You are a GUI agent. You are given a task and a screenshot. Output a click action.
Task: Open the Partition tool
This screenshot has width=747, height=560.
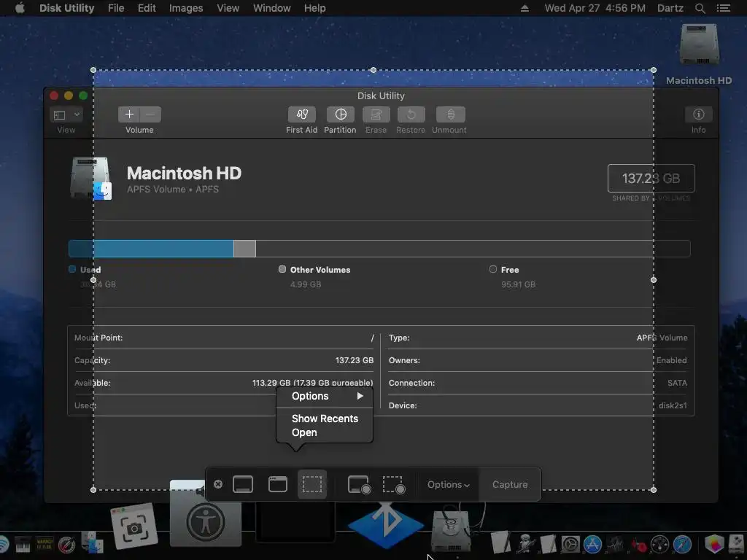coord(340,114)
